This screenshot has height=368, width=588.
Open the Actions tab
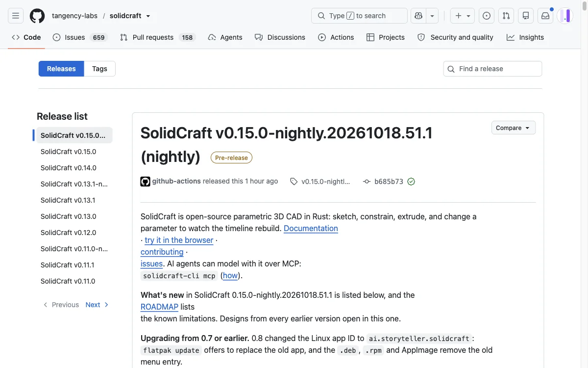336,37
